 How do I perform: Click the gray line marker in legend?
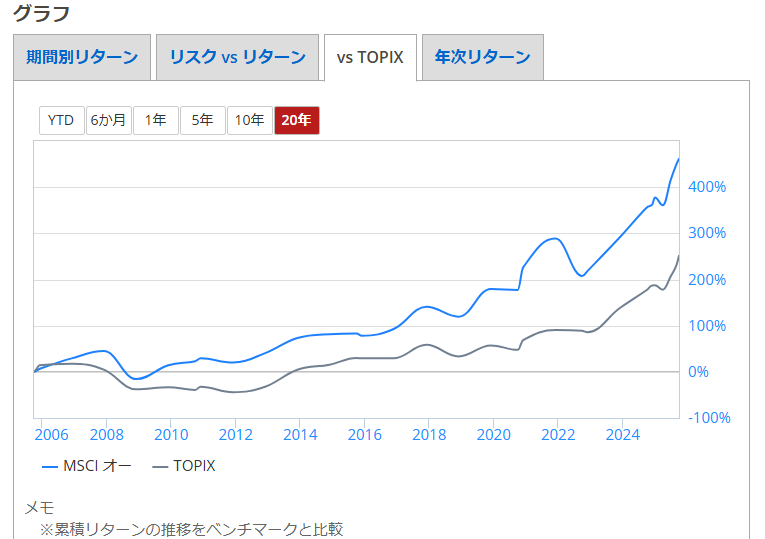pyautogui.click(x=160, y=466)
